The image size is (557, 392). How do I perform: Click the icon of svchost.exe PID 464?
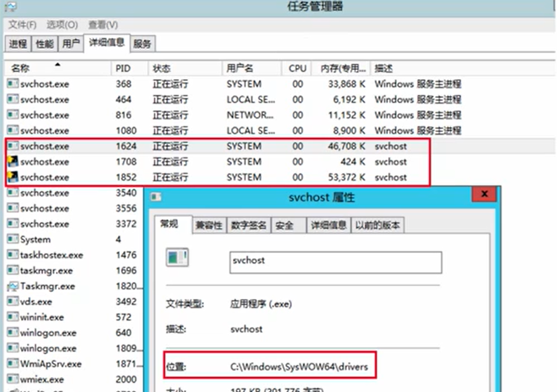(x=13, y=99)
